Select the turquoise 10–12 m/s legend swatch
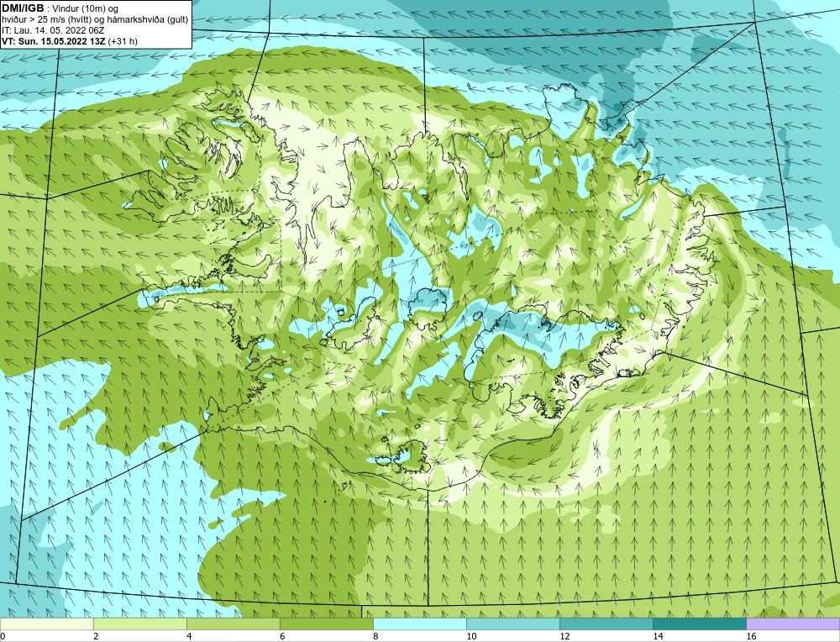Screen dimensions: 840x642 click(512, 624)
